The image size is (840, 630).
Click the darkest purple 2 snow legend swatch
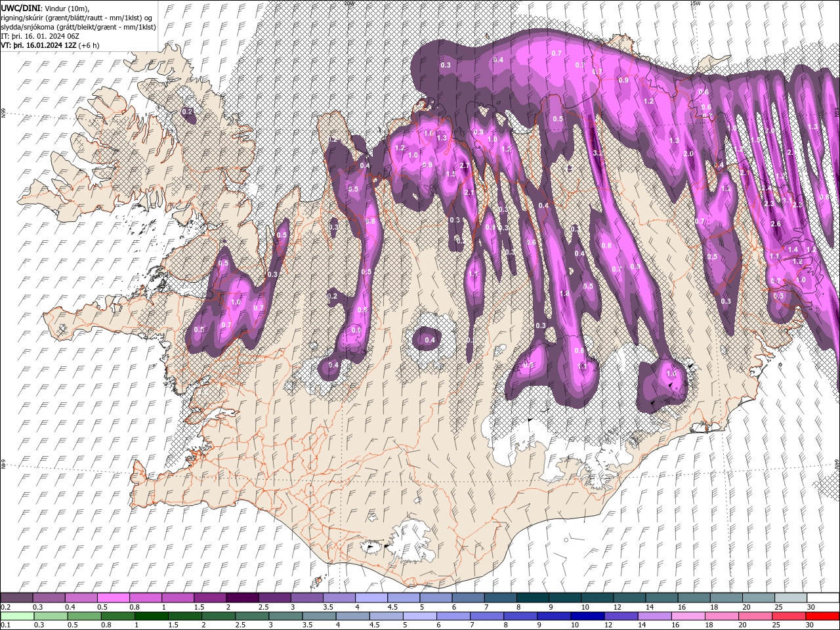(241, 598)
